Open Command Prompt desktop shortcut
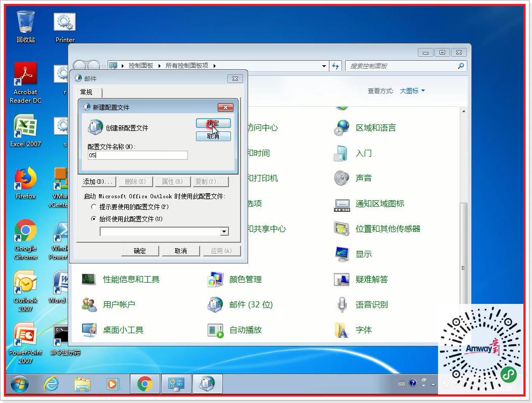Screen dimensions: 532x403 [x=65, y=340]
